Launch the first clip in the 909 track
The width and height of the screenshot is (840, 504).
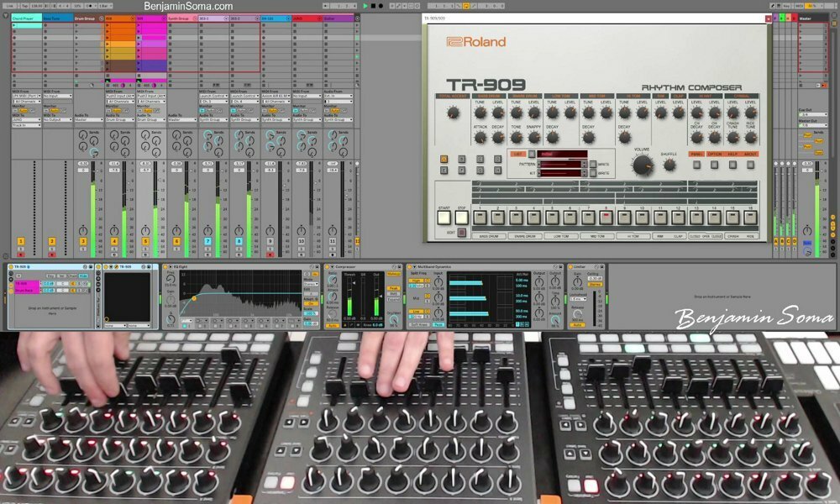coord(139,25)
